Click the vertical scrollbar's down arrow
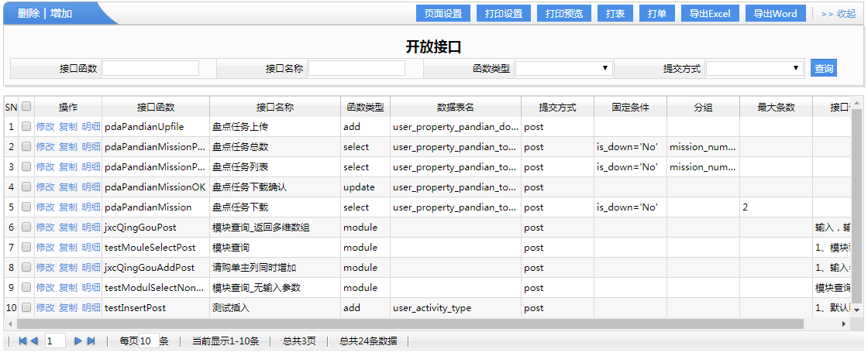 (x=857, y=310)
